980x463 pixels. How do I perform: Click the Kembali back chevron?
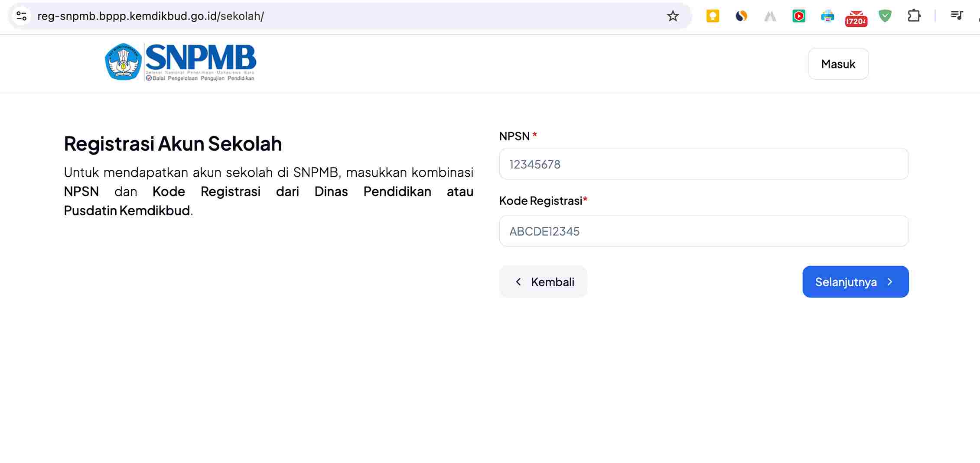(518, 282)
